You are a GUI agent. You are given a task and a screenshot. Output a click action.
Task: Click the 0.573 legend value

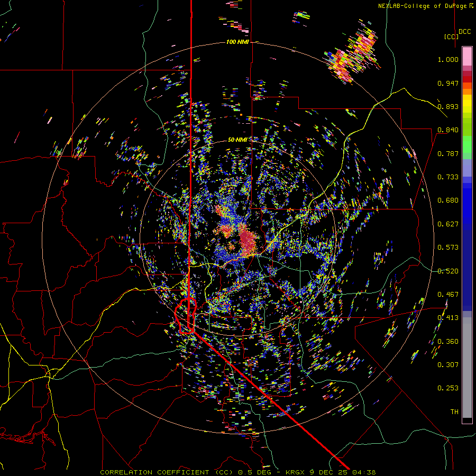(x=448, y=248)
